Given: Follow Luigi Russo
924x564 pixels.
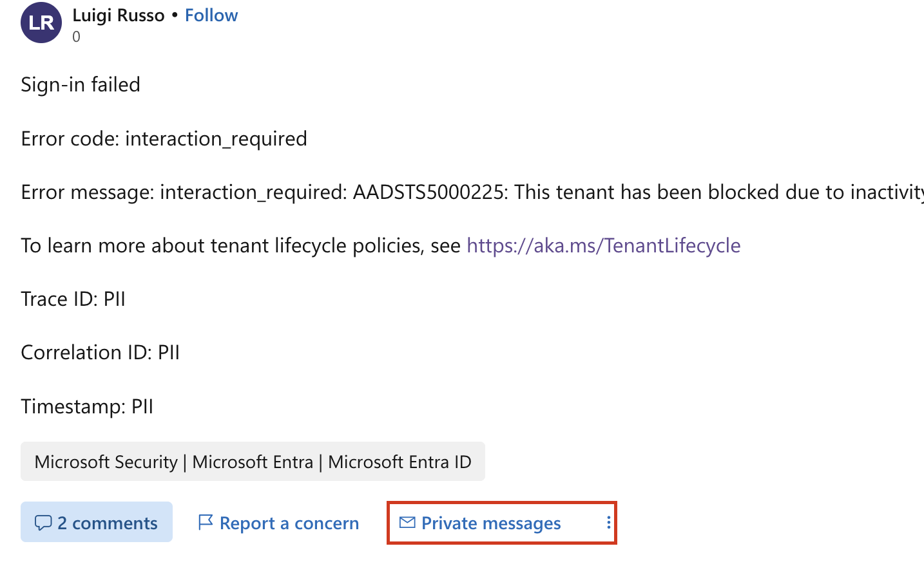Looking at the screenshot, I should [x=211, y=15].
